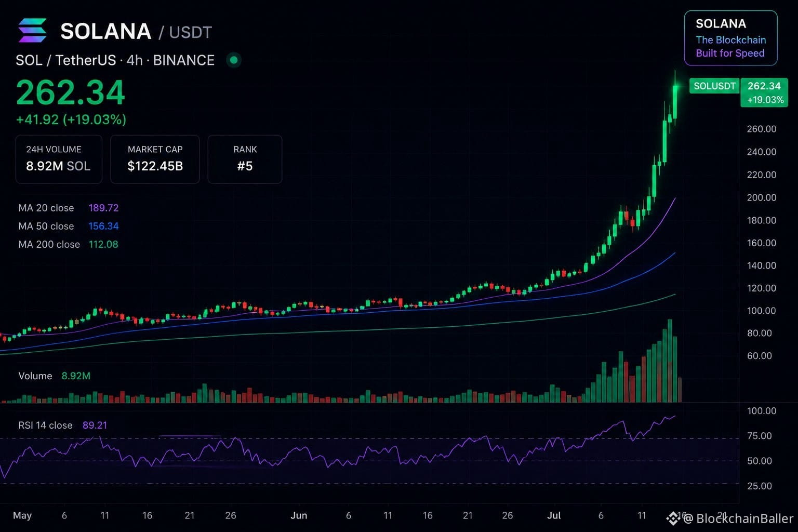The width and height of the screenshot is (798, 532).
Task: Select the SOLANA heading title
Action: (106, 31)
